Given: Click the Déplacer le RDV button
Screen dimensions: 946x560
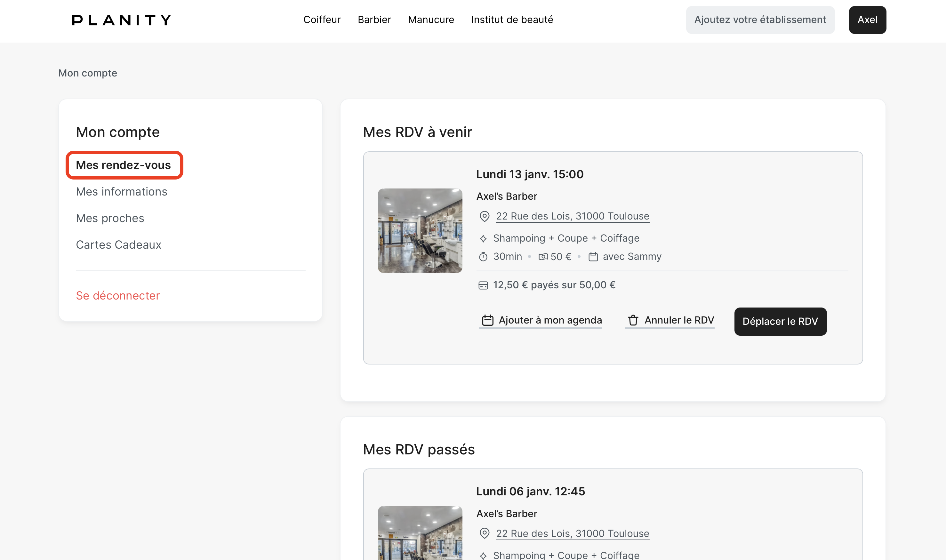Looking at the screenshot, I should 780,322.
